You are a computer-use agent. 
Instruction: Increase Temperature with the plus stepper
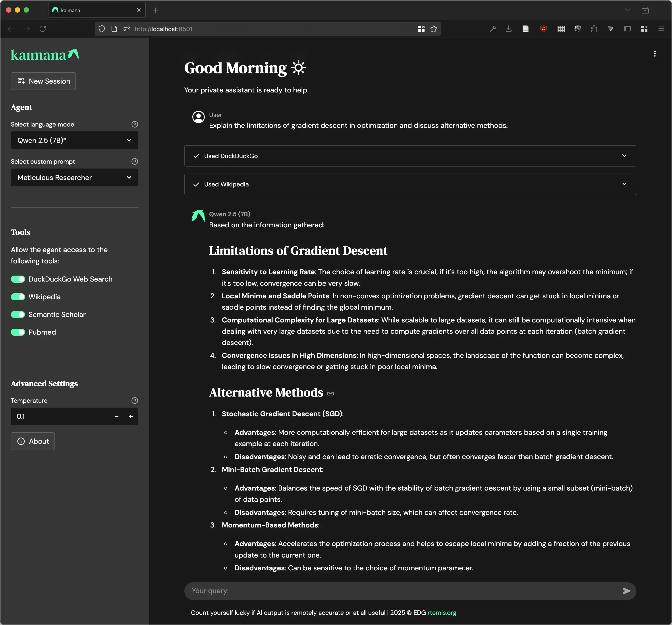130,416
